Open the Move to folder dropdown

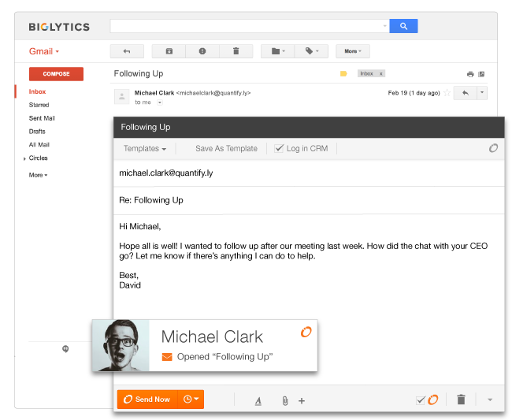[x=278, y=51]
